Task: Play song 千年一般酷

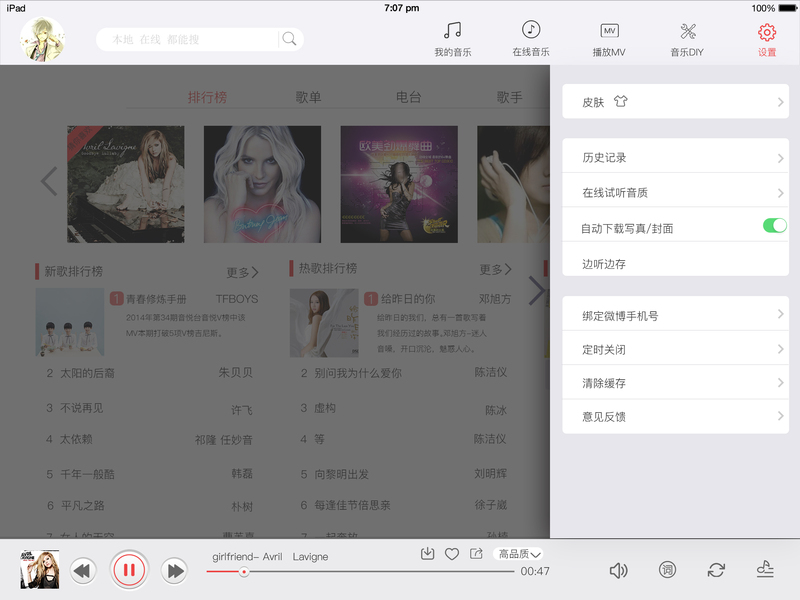Action: (x=87, y=474)
